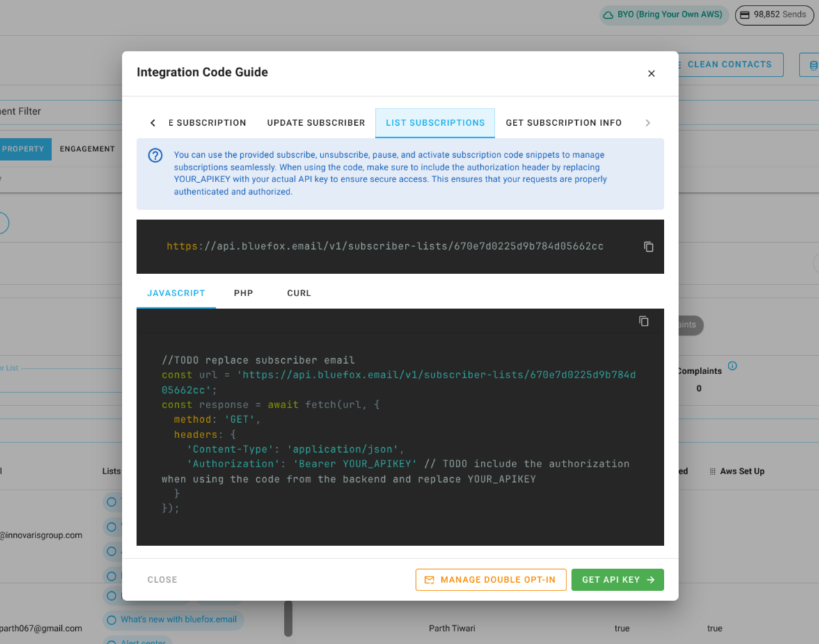
Task: Click the method: 'GET' code line
Action: click(x=217, y=419)
